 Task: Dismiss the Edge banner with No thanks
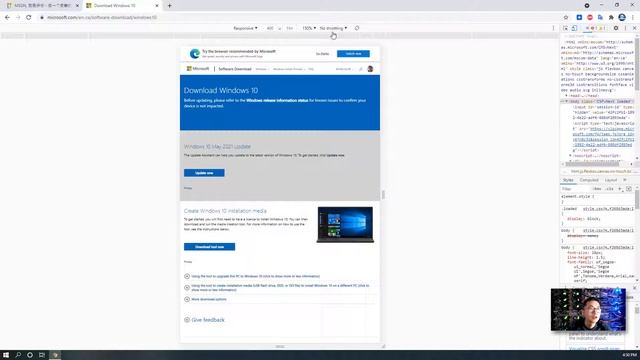point(322,54)
